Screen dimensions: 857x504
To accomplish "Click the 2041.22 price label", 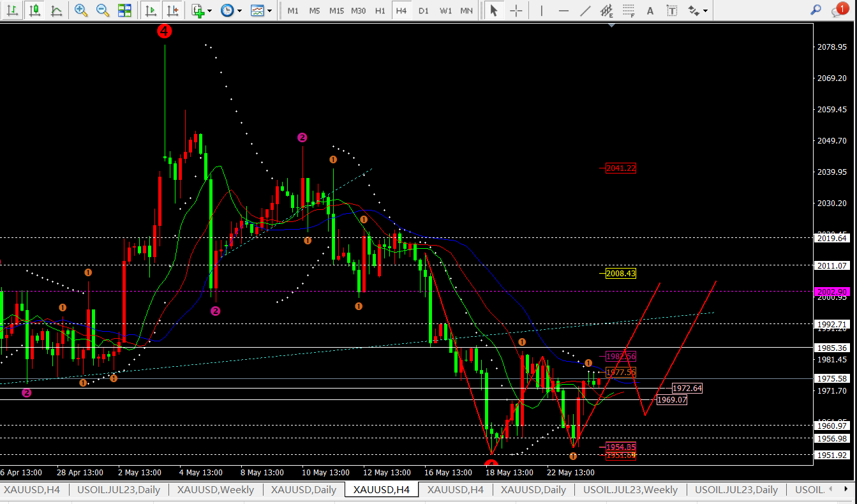I will (622, 168).
